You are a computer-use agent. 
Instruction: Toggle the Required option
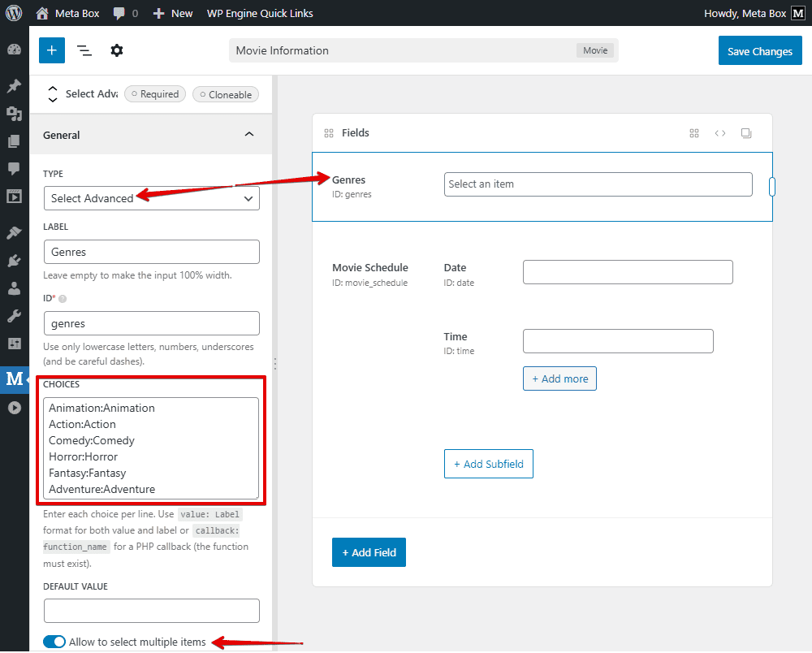154,94
